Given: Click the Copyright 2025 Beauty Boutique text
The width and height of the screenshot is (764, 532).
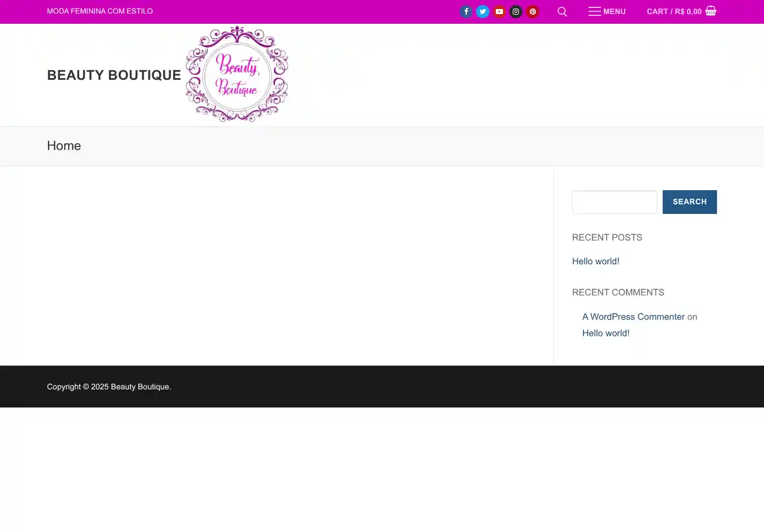Looking at the screenshot, I should pos(109,387).
